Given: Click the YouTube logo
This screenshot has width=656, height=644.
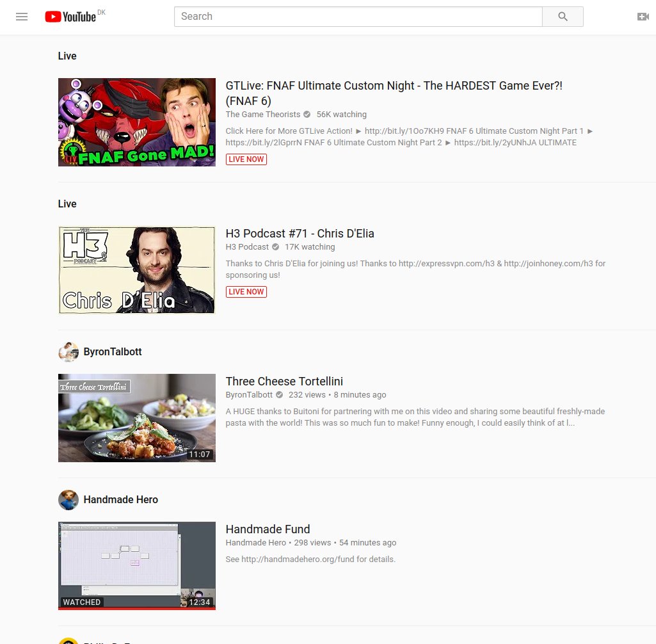Looking at the screenshot, I should coord(70,17).
